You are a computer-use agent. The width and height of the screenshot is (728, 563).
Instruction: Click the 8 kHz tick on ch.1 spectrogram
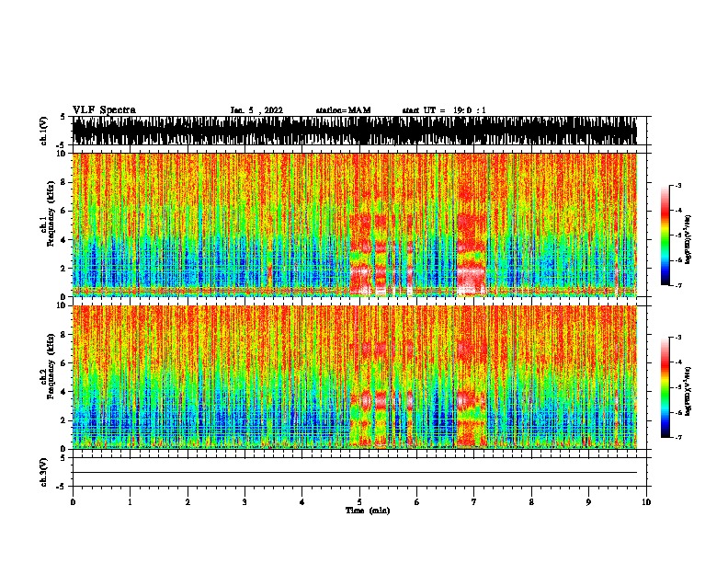pos(63,182)
